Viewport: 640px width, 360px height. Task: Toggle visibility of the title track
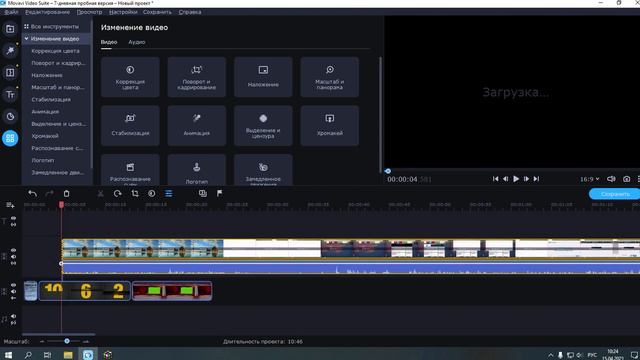coord(13,218)
